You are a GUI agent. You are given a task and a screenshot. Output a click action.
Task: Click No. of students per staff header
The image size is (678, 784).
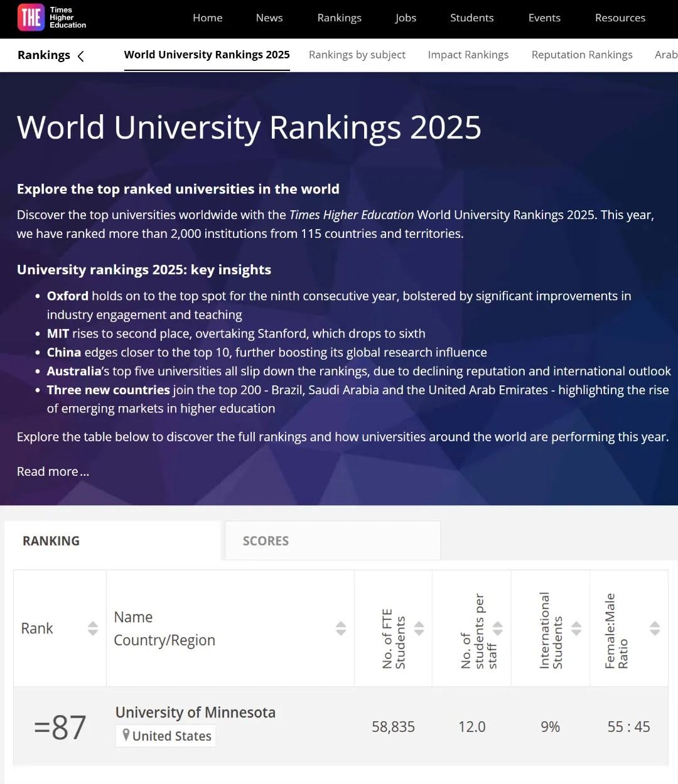[x=479, y=631]
